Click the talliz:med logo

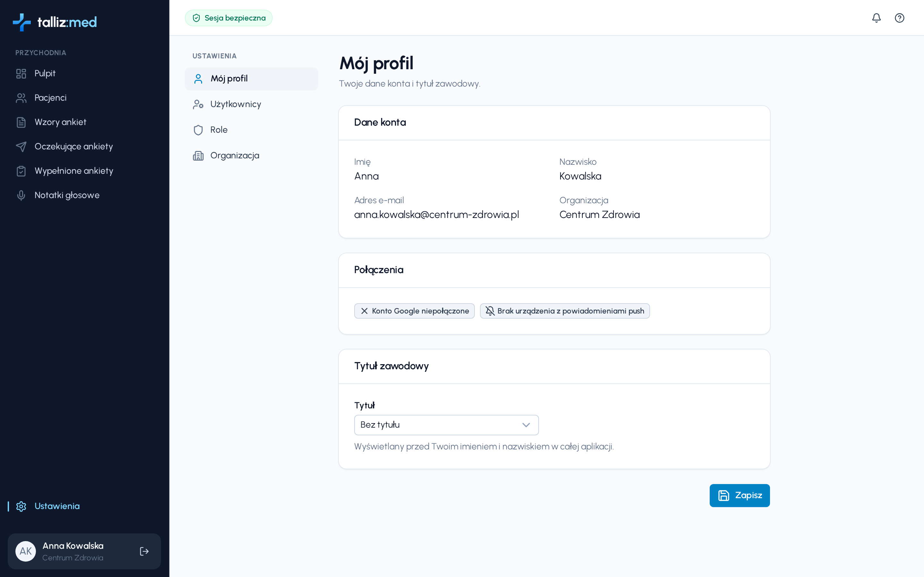click(x=55, y=22)
